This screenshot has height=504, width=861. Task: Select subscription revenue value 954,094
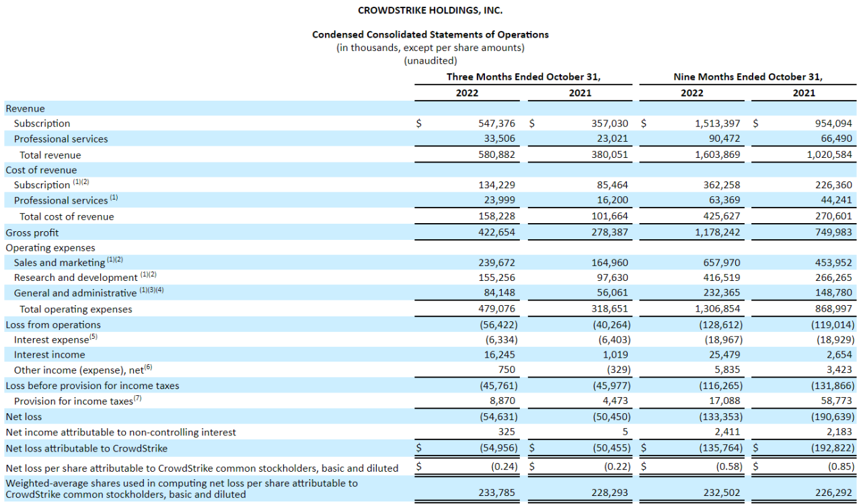[833, 124]
